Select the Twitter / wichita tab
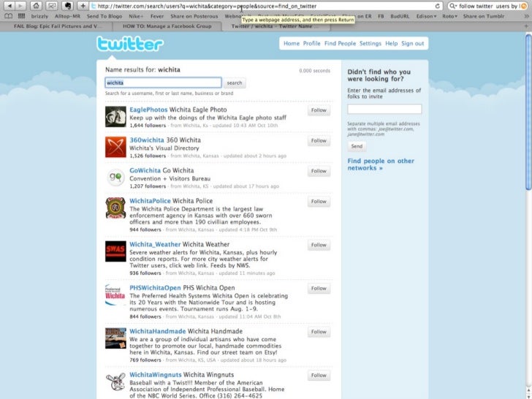The height and width of the screenshot is (399, 532). coord(275,26)
